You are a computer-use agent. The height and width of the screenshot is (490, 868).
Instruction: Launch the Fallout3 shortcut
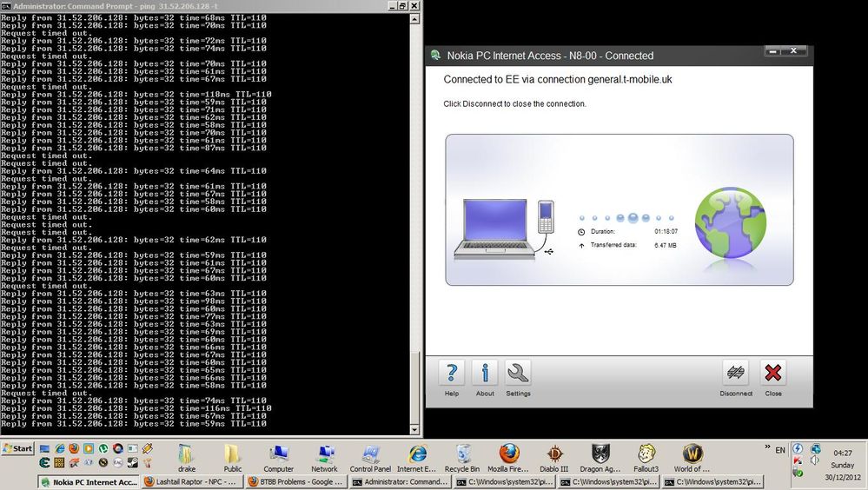coord(646,459)
